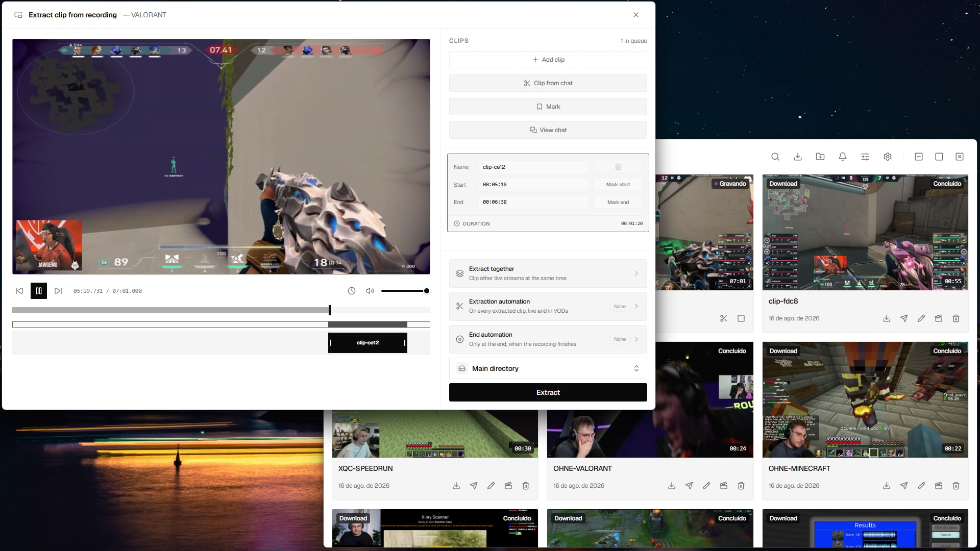Delete XQC-SPEEDRUN clip
The height and width of the screenshot is (551, 980).
[526, 486]
